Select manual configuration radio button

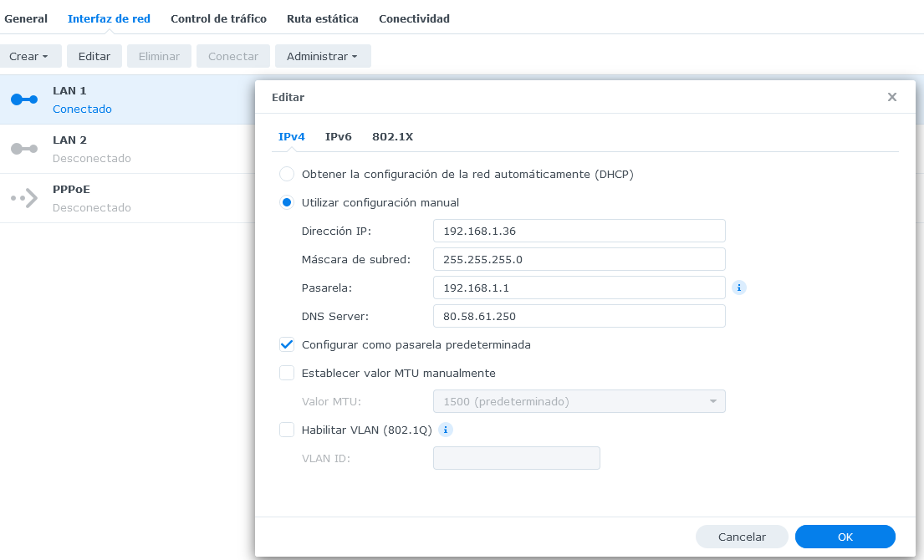(287, 202)
